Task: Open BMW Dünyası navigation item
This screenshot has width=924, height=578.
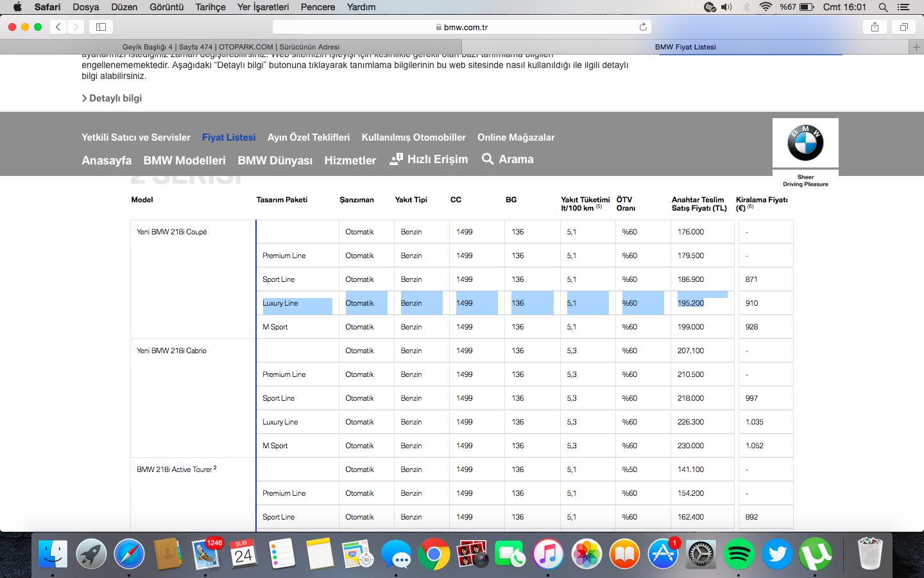Action: coord(275,161)
